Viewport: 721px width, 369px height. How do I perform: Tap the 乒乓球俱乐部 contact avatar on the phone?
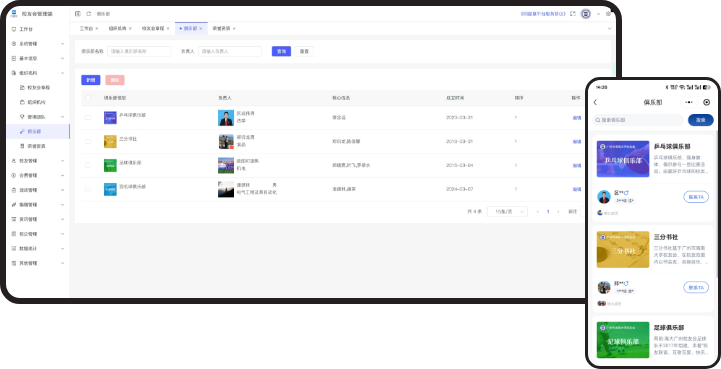(604, 197)
